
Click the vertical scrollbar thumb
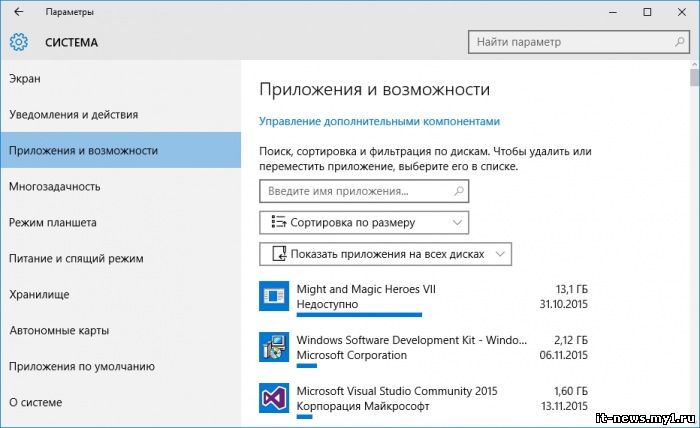(x=694, y=77)
